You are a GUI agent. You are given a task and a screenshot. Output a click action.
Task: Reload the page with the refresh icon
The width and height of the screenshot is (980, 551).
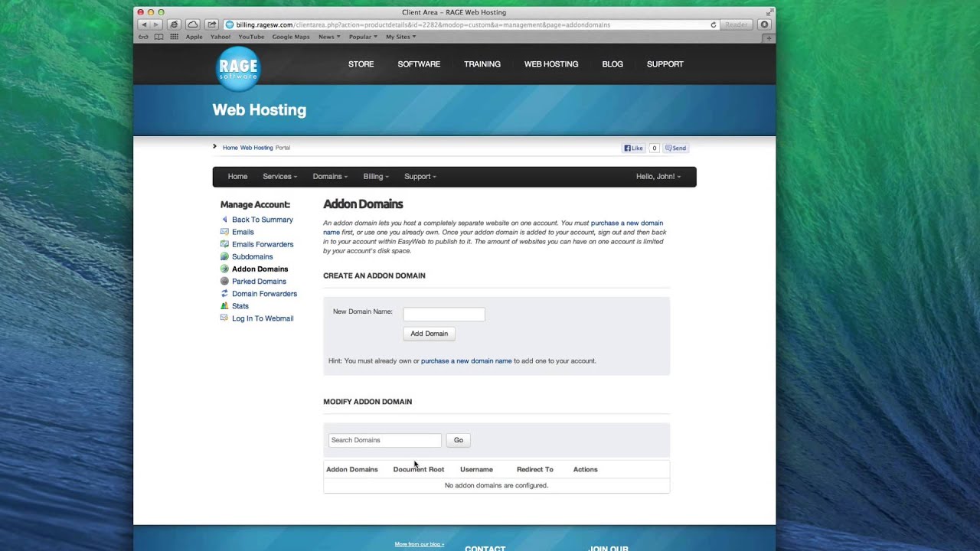(714, 24)
